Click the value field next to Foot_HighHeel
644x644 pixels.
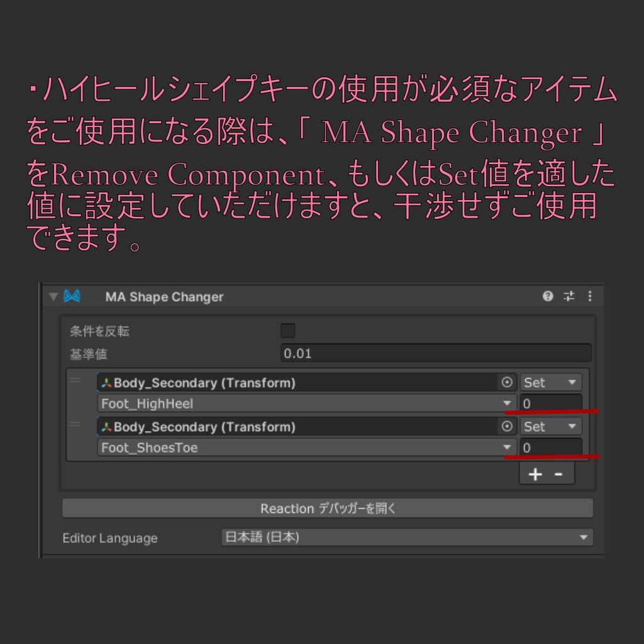pyautogui.click(x=550, y=403)
